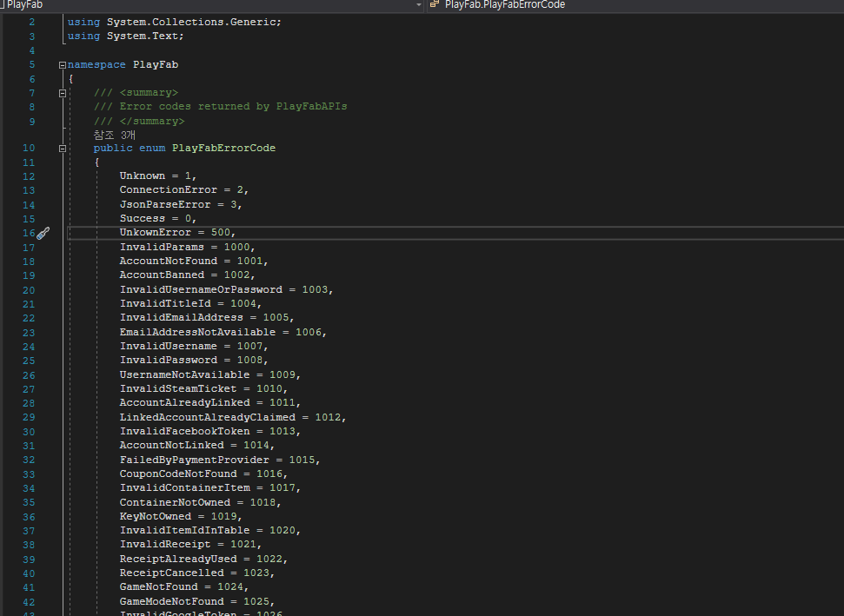This screenshot has width=844, height=616.
Task: Click 'AccountAlreadyLinked = 1011' line
Action: tap(210, 402)
